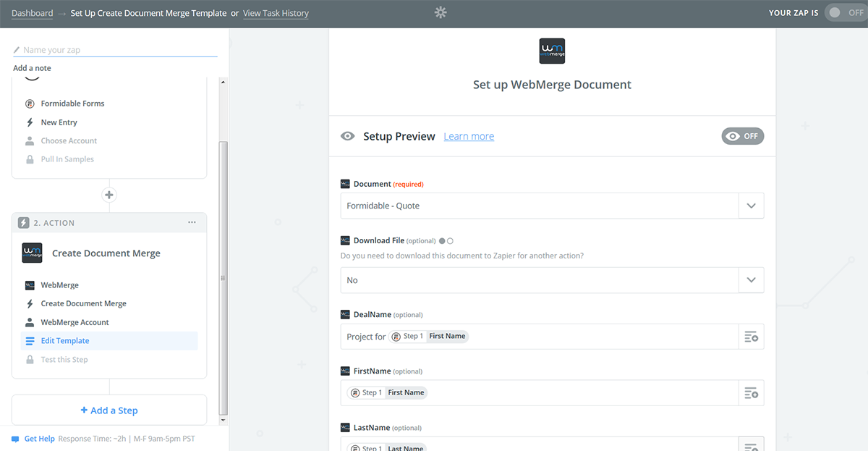Click the chat bubble icon beside Get Help
The height and width of the screenshot is (451, 868).
[15, 439]
